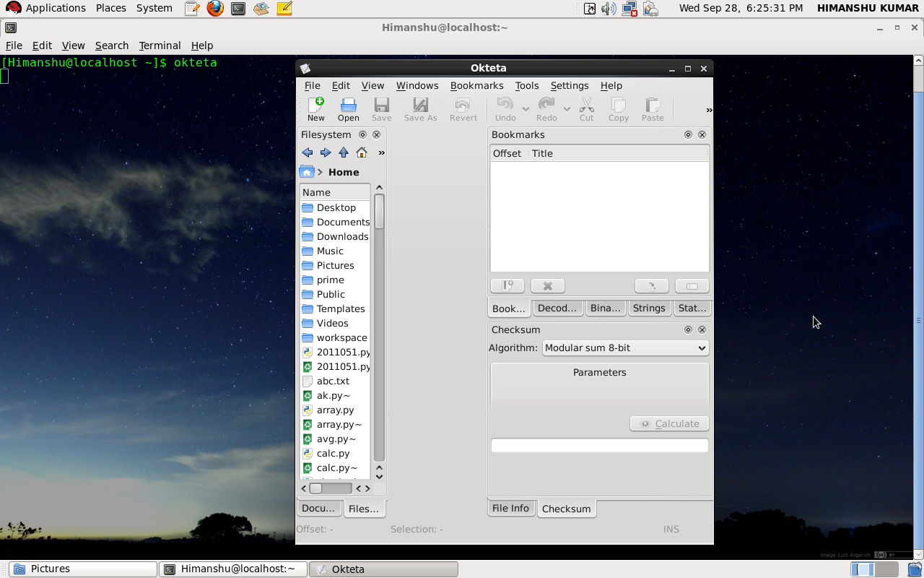
Task: Click the Home icon in Filesystem navigation
Action: [362, 152]
